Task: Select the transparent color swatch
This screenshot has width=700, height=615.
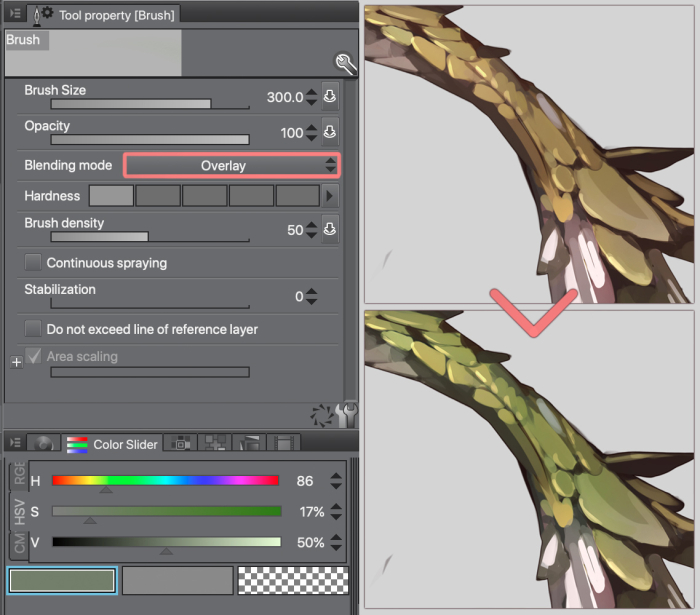Action: (x=292, y=580)
